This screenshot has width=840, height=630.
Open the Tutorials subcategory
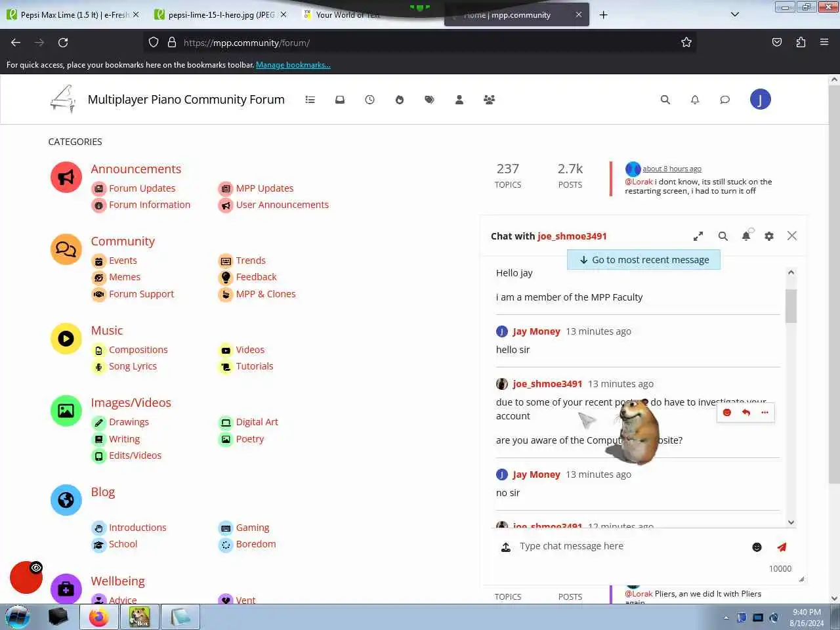tap(255, 366)
